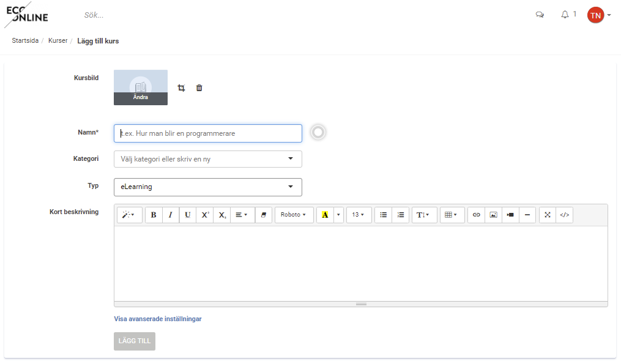Insert a picture into the description
This screenshot has height=364, width=621.
493,215
